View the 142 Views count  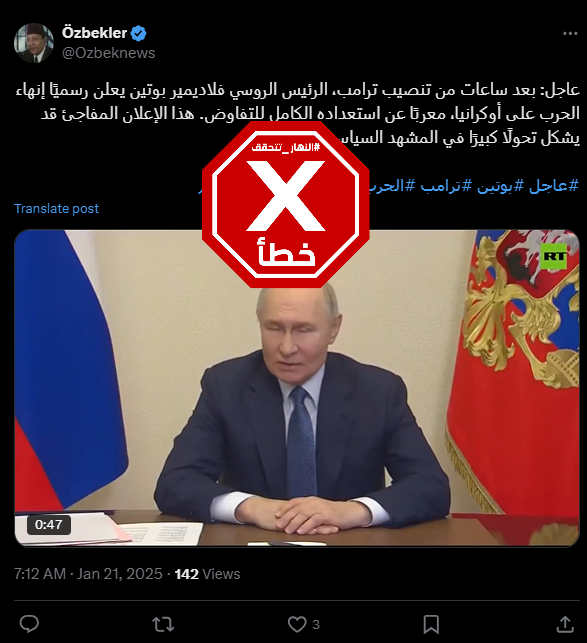tap(207, 574)
